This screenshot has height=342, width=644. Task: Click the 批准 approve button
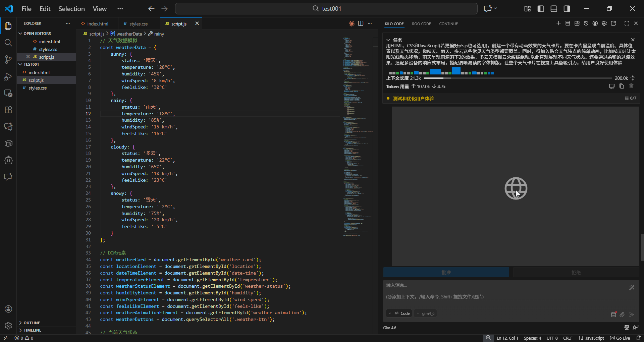pyautogui.click(x=446, y=273)
